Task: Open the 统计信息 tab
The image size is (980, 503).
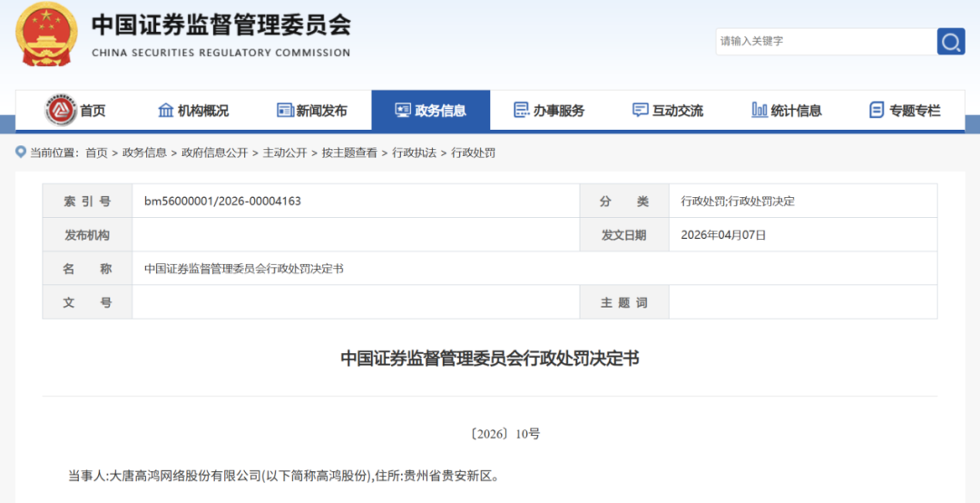Action: [x=787, y=111]
